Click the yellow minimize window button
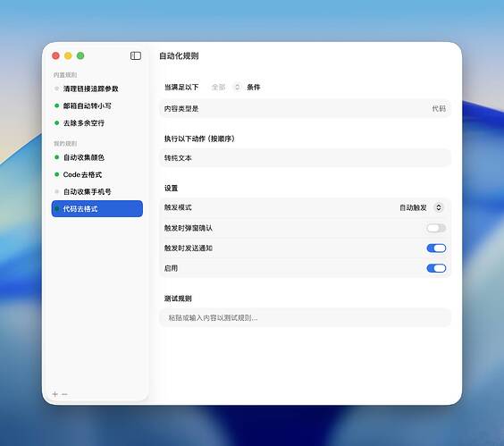 (x=68, y=55)
